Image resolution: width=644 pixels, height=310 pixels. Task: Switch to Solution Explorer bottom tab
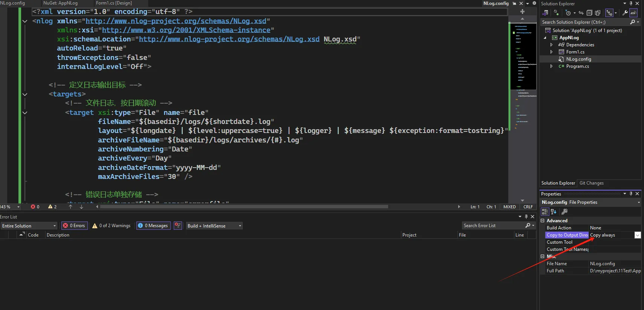click(x=558, y=183)
